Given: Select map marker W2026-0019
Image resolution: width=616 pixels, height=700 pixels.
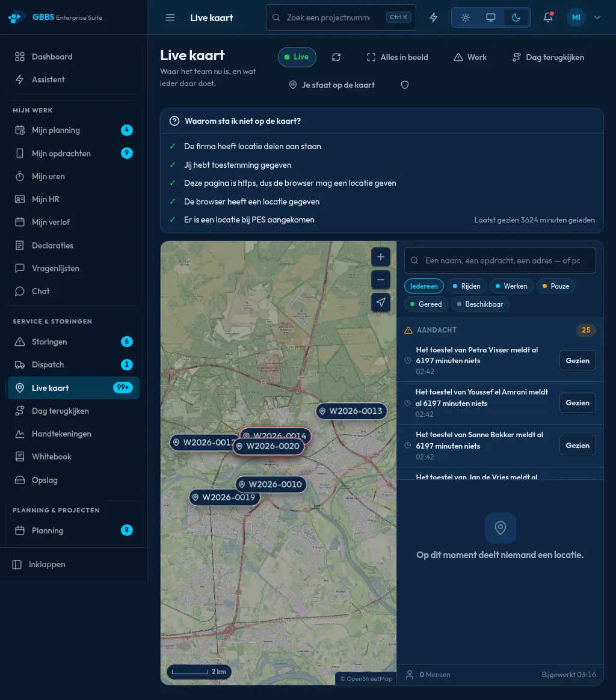Looking at the screenshot, I should [224, 497].
